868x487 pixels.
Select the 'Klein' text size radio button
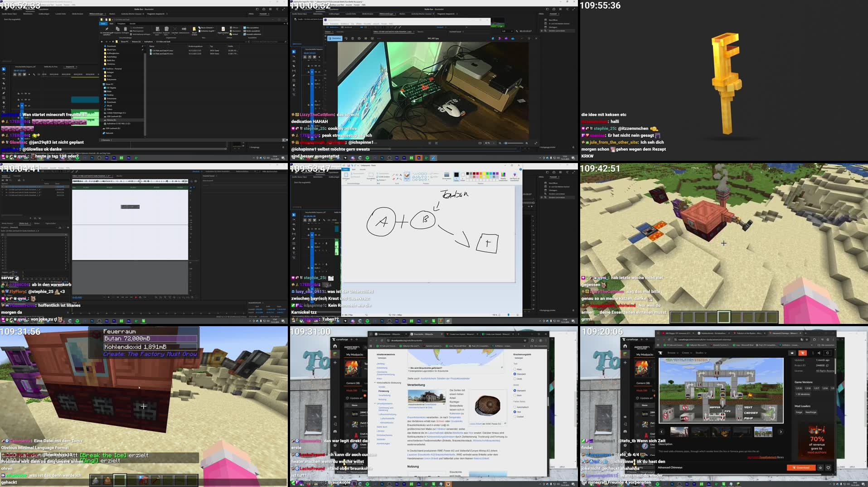pyautogui.click(x=514, y=369)
